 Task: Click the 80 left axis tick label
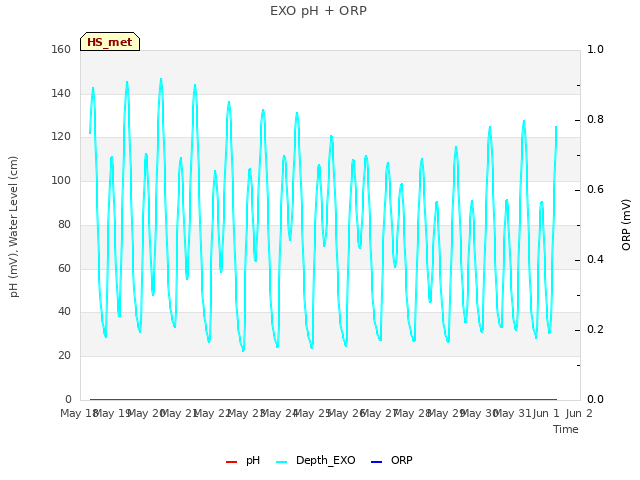64,224
